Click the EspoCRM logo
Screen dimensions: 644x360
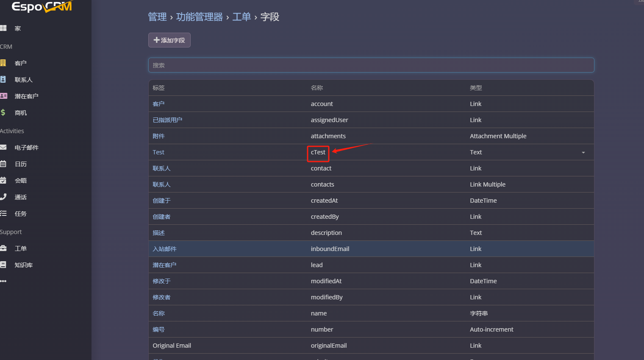point(42,6)
